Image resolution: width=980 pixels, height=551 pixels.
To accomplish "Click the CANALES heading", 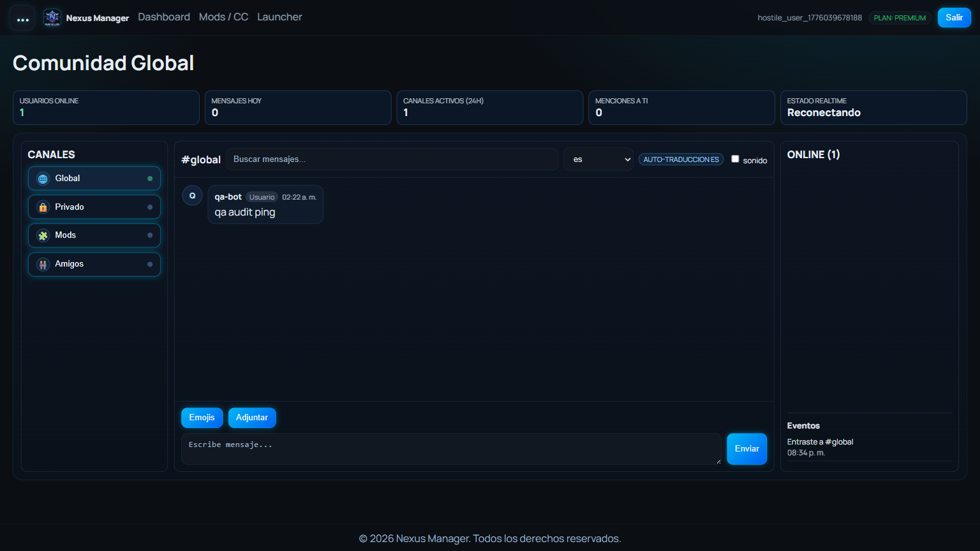I will 51,155.
